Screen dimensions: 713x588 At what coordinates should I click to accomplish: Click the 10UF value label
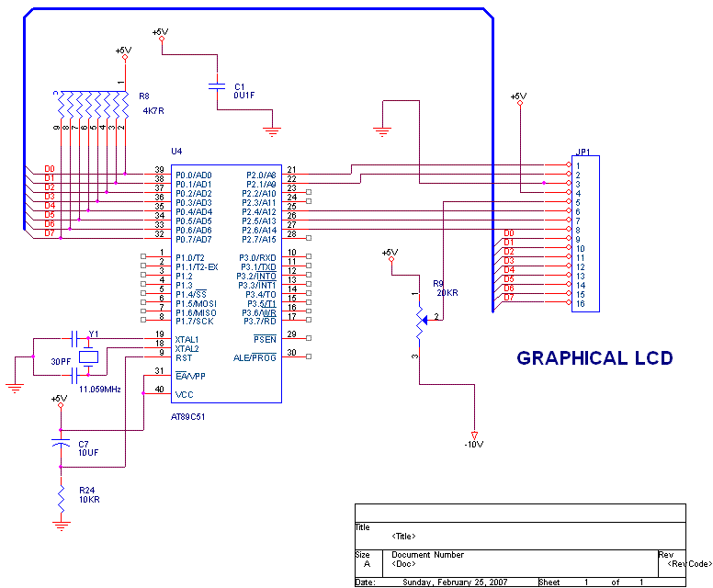pyautogui.click(x=88, y=453)
